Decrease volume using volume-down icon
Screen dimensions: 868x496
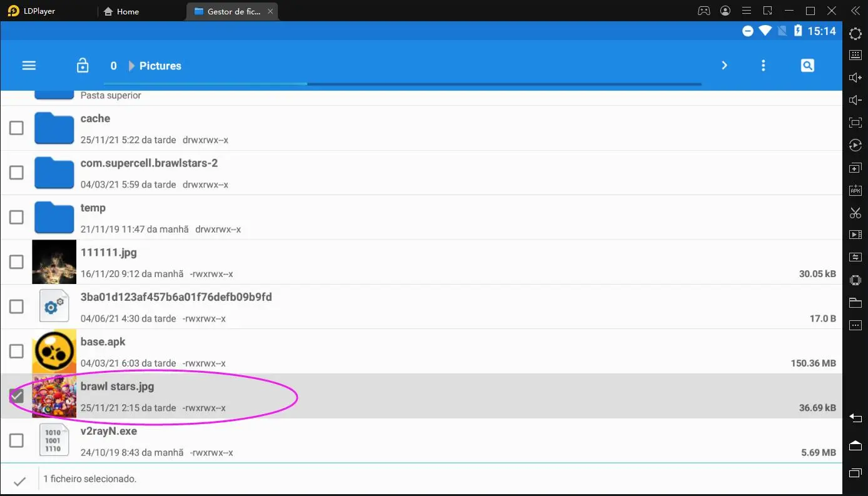[x=855, y=99]
